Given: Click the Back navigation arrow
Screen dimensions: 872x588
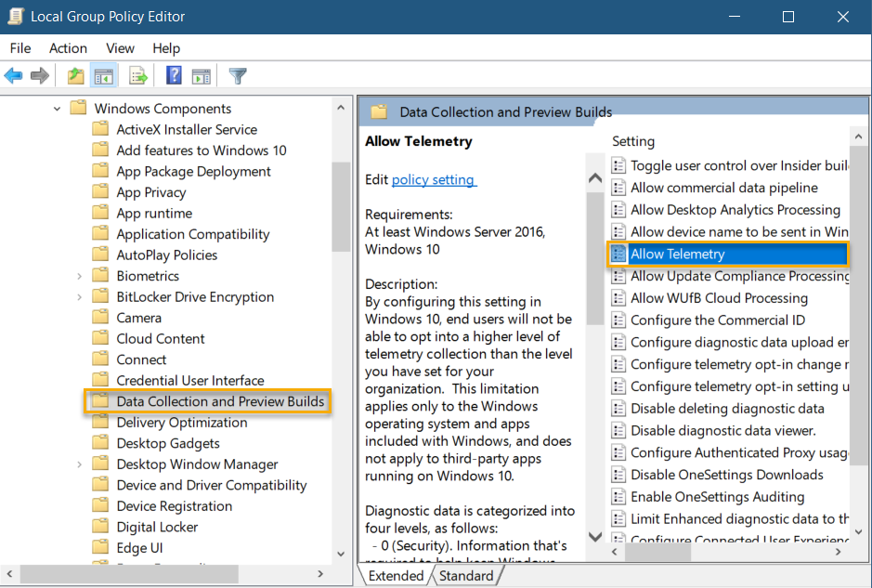Looking at the screenshot, I should coord(13,75).
